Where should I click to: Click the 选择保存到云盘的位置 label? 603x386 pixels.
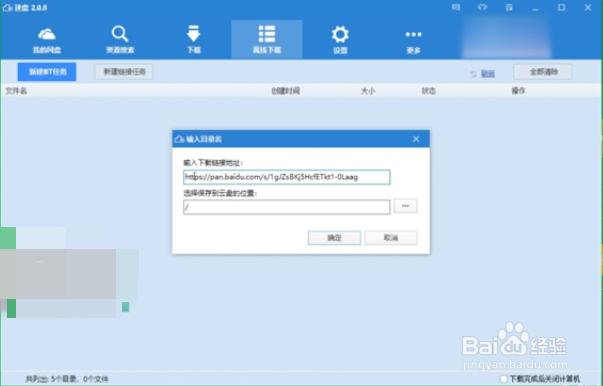click(220, 193)
